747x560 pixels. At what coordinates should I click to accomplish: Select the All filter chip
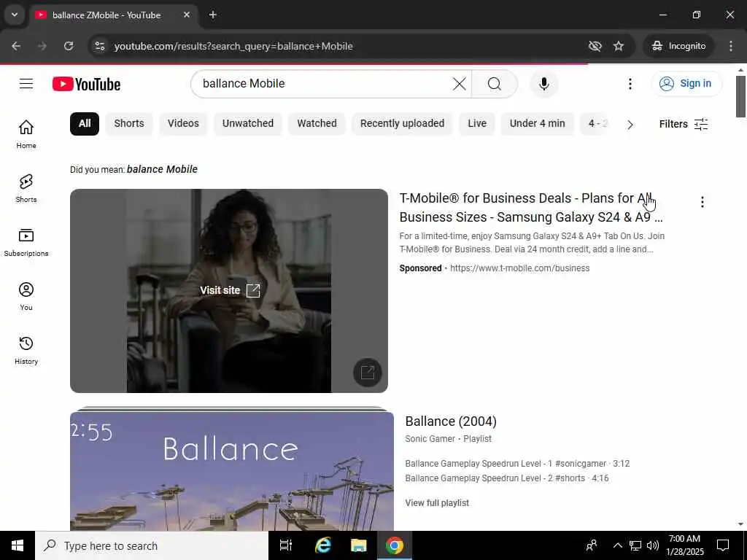[x=85, y=124]
